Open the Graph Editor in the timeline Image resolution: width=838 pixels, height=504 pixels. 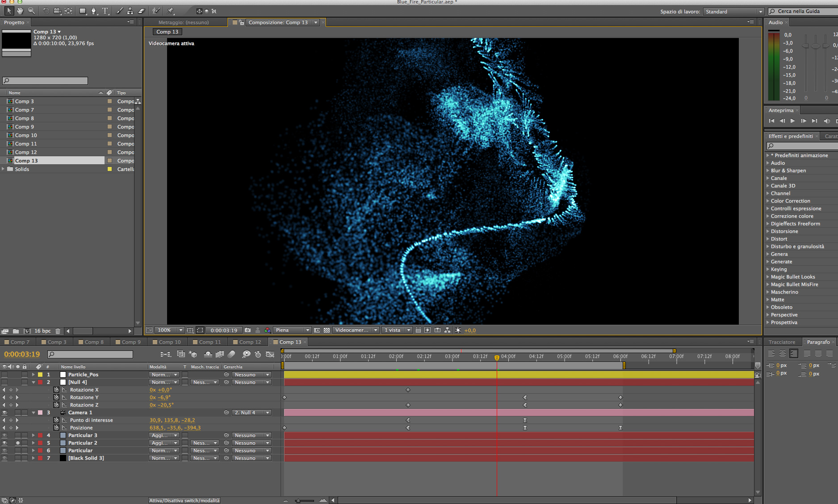[x=270, y=354]
